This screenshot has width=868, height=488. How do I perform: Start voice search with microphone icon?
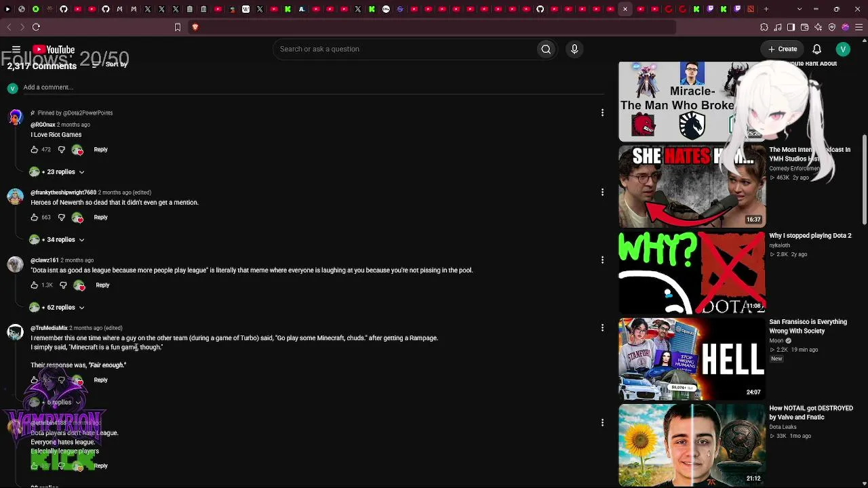tap(574, 49)
